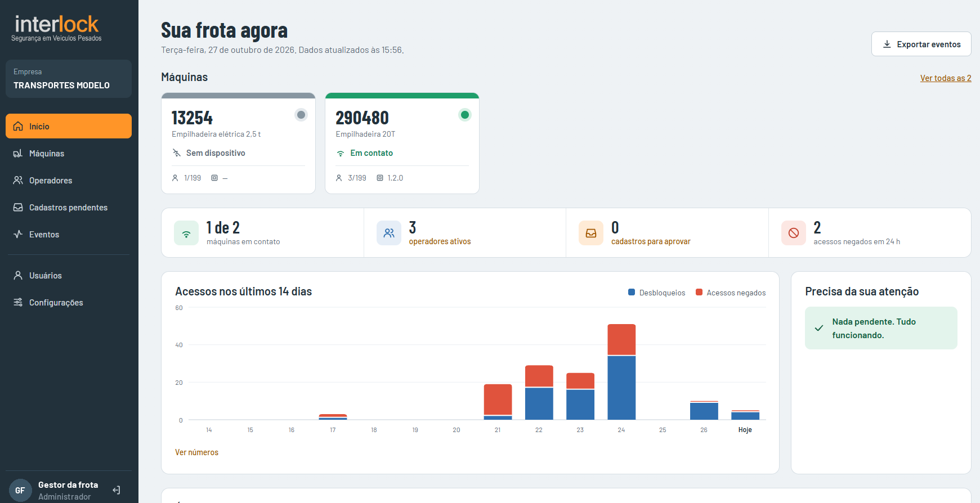The width and height of the screenshot is (980, 503).
Task: Open the Início menu item
Action: (69, 126)
